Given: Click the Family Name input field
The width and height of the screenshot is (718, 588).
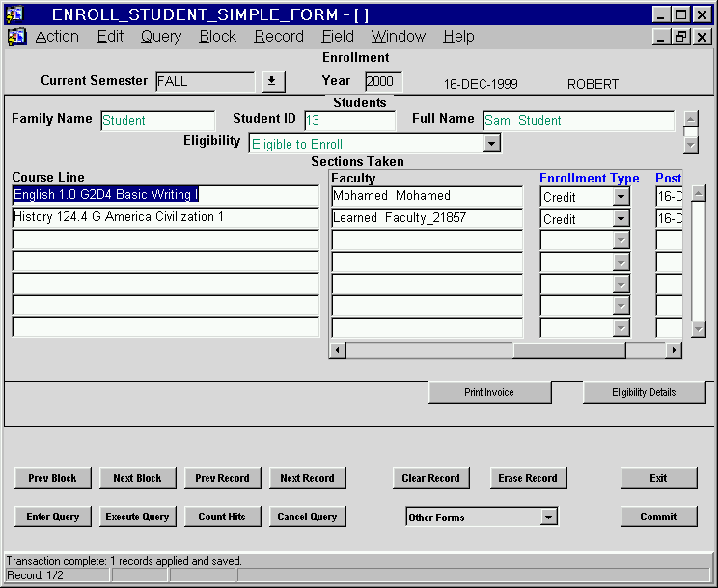Looking at the screenshot, I should [x=157, y=121].
